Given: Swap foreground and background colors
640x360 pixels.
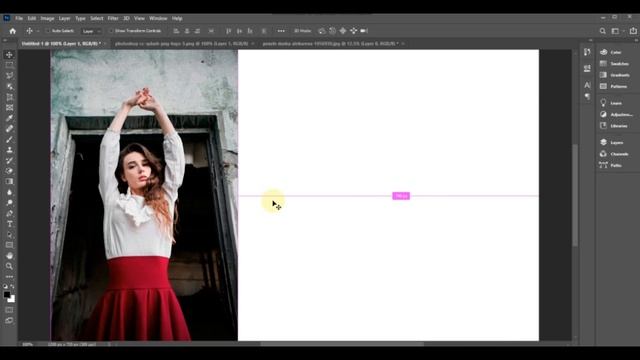Looking at the screenshot, I should (12, 287).
